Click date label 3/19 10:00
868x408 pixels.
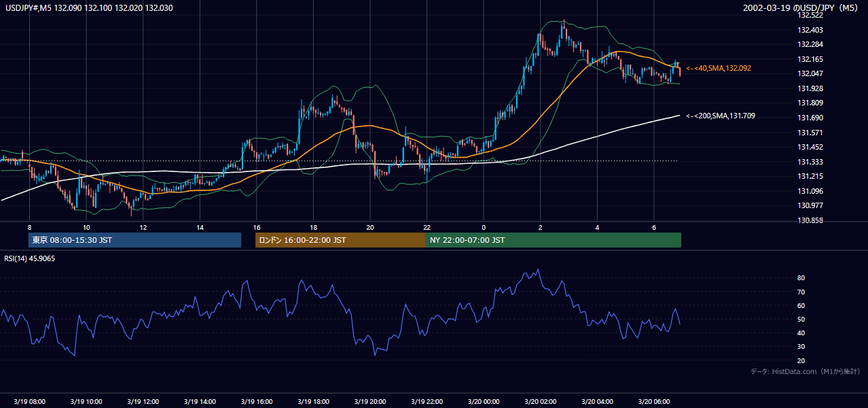click(x=86, y=401)
